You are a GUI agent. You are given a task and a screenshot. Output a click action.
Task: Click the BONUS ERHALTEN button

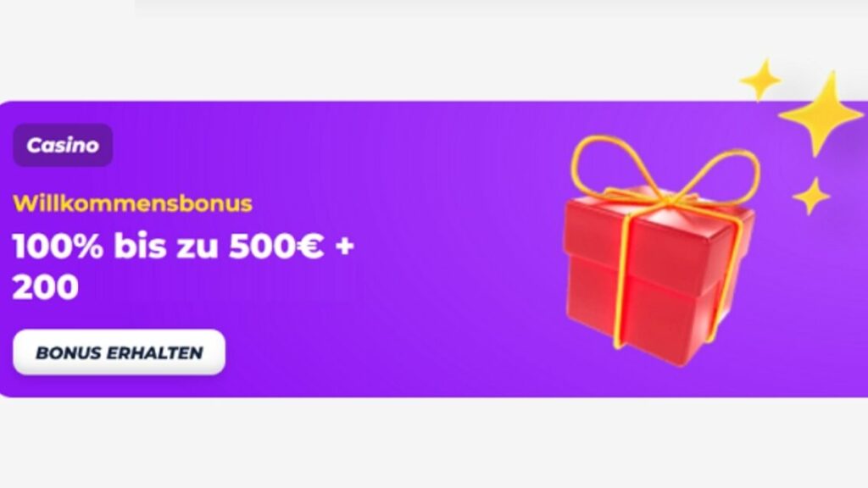(119, 352)
